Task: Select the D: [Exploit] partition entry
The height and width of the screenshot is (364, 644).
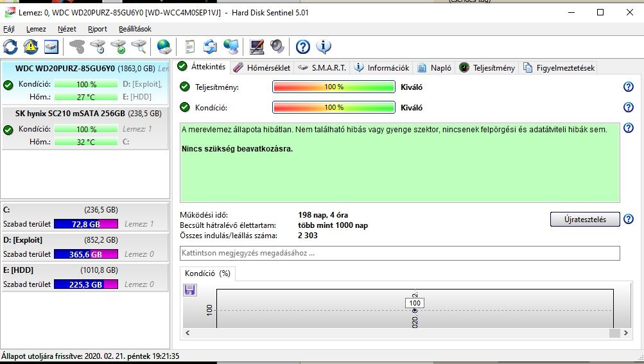Action: 85,247
